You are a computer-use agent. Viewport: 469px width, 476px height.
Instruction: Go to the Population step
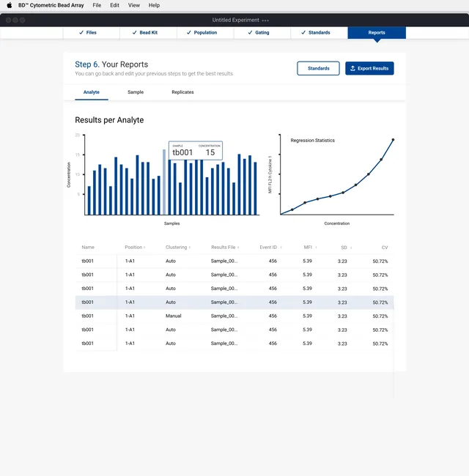(x=205, y=32)
